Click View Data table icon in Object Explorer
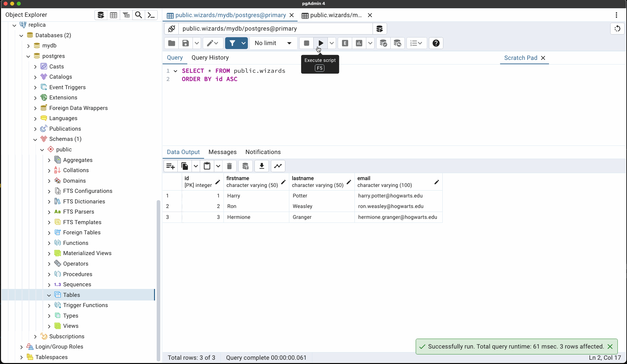Viewport: 627px width, 364px height. point(114,15)
